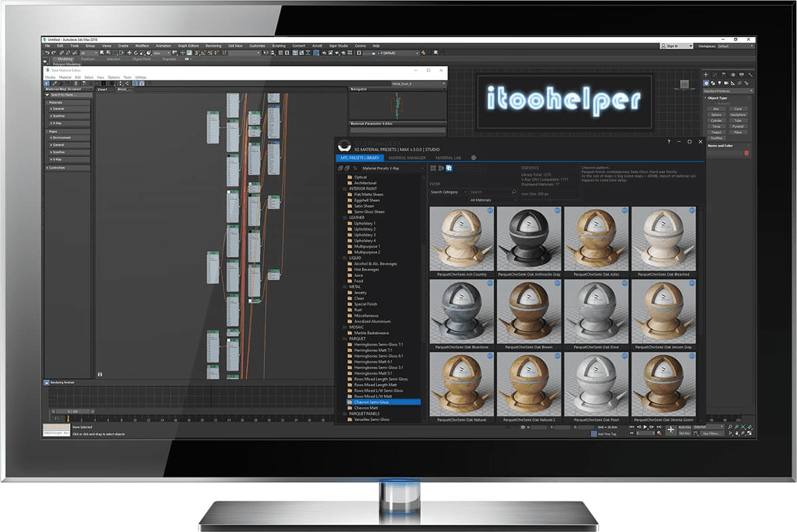Switch to the Material Lab tab

(x=448, y=157)
